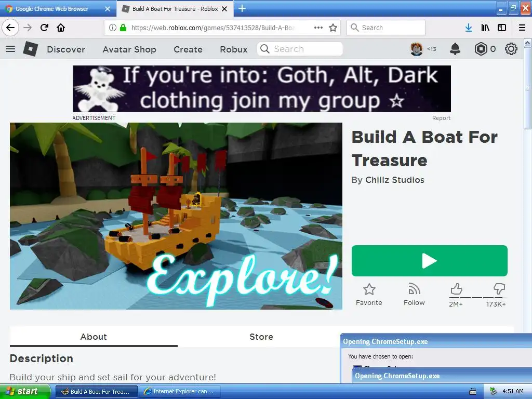Open the Robux page

234,49
